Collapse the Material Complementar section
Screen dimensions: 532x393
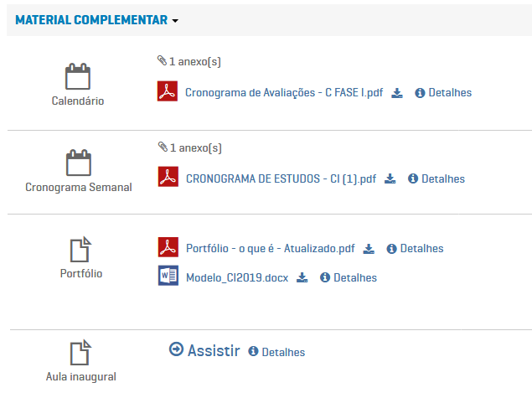[97, 20]
